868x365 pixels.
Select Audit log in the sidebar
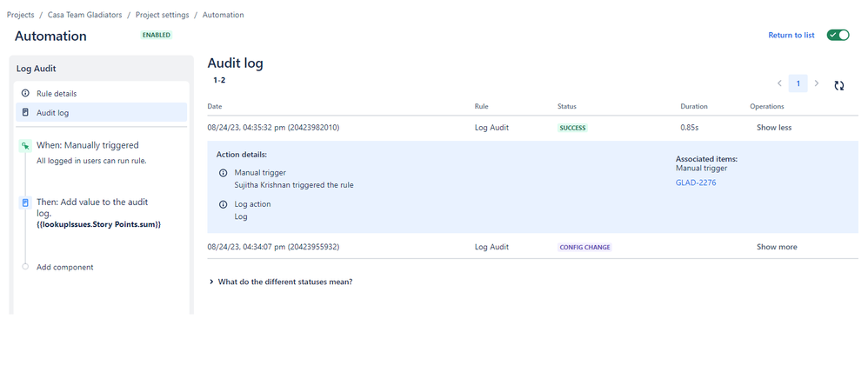click(101, 112)
